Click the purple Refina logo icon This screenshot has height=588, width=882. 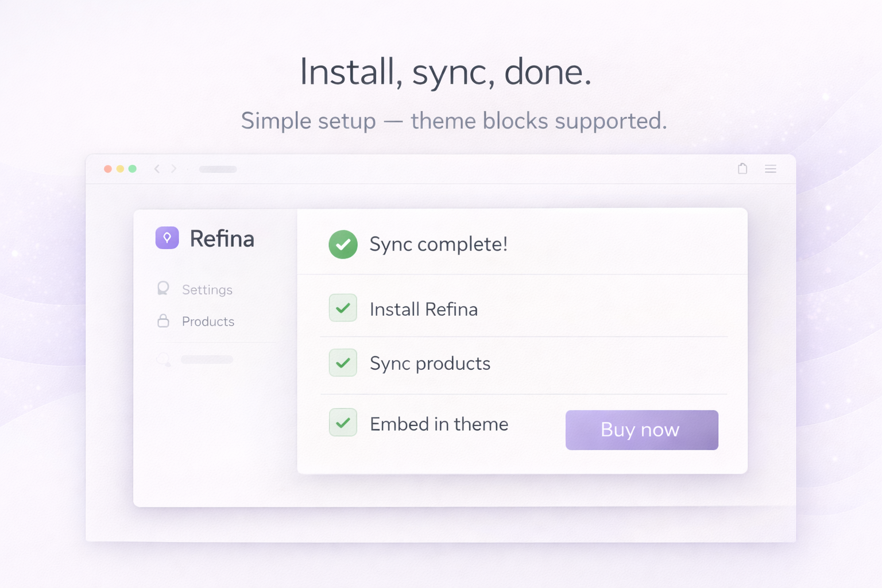click(167, 238)
